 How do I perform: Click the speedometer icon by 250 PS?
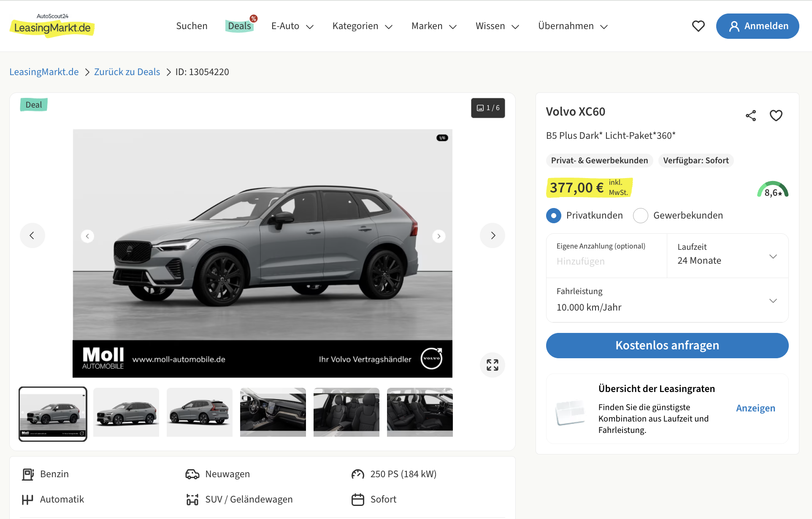(x=358, y=474)
